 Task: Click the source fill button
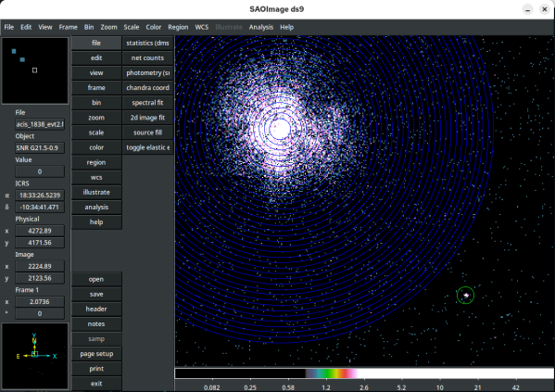pyautogui.click(x=147, y=133)
